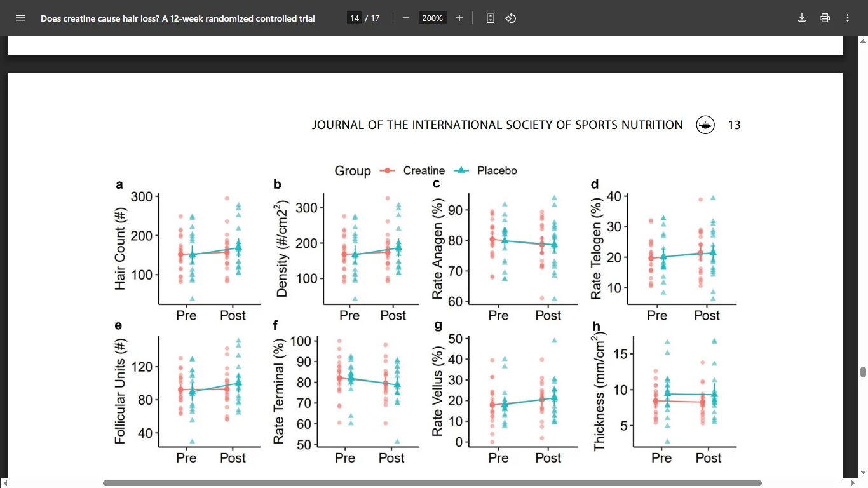Click Post label under Rate Telogen plot
This screenshot has height=488, width=868.
[x=707, y=315]
